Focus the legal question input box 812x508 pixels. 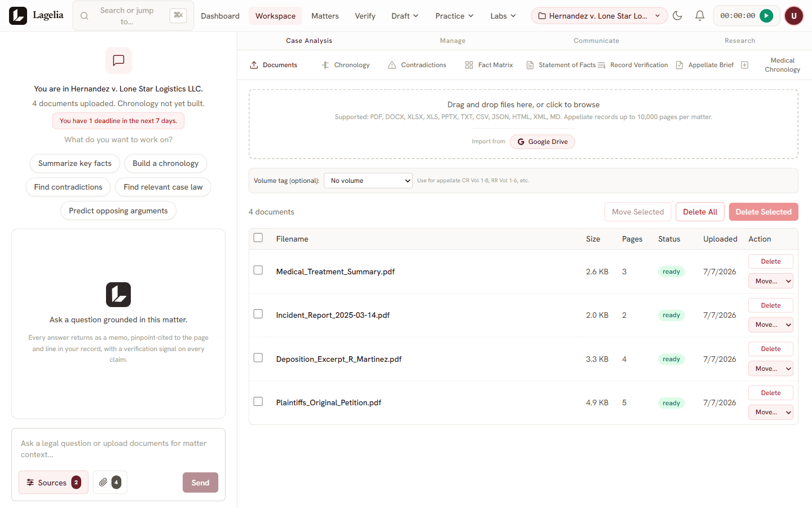(x=118, y=449)
